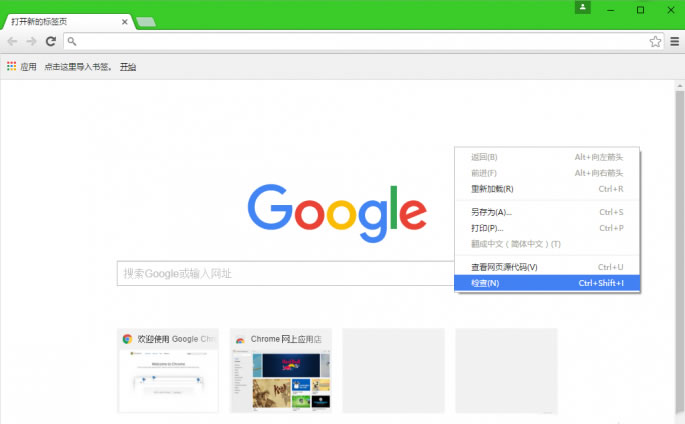This screenshot has height=424, width=685.
Task: Open a new tab with the new tab button
Action: [x=146, y=21]
